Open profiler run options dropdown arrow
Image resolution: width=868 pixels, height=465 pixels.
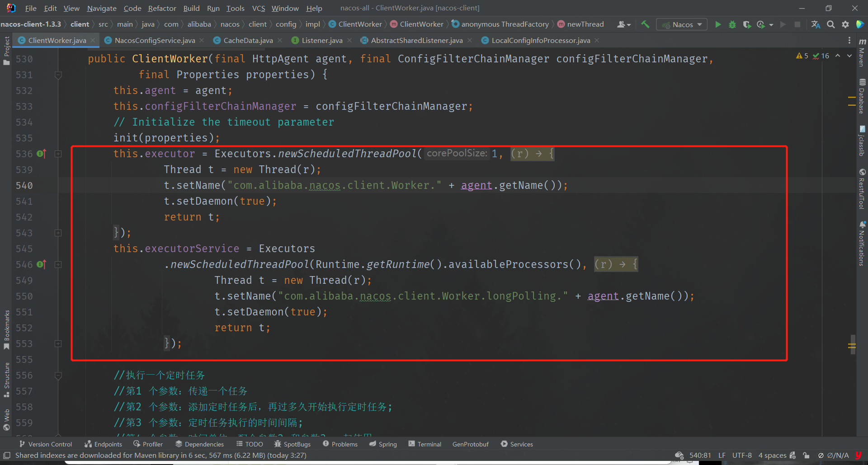click(x=771, y=25)
